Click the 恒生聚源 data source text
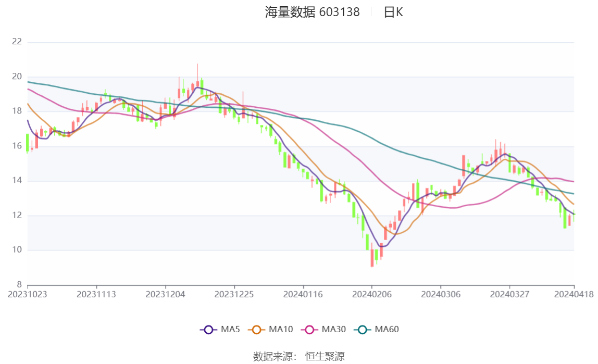The width and height of the screenshot is (598, 364). (x=325, y=356)
